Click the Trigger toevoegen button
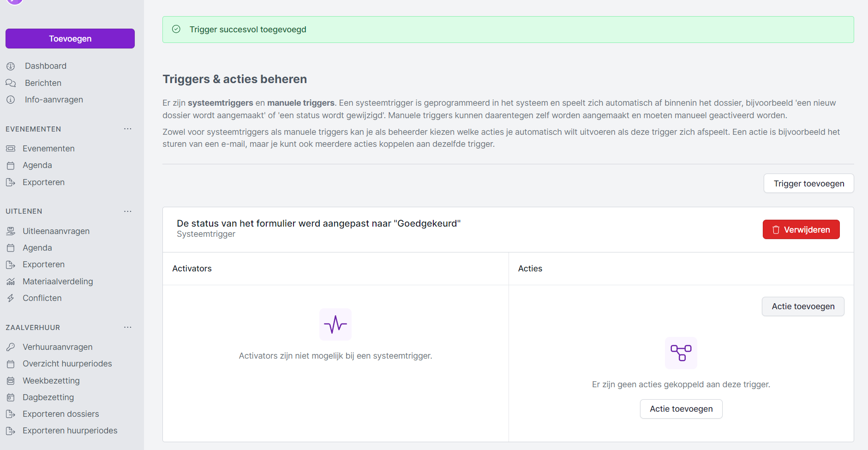Viewport: 868px width, 450px height. click(808, 184)
